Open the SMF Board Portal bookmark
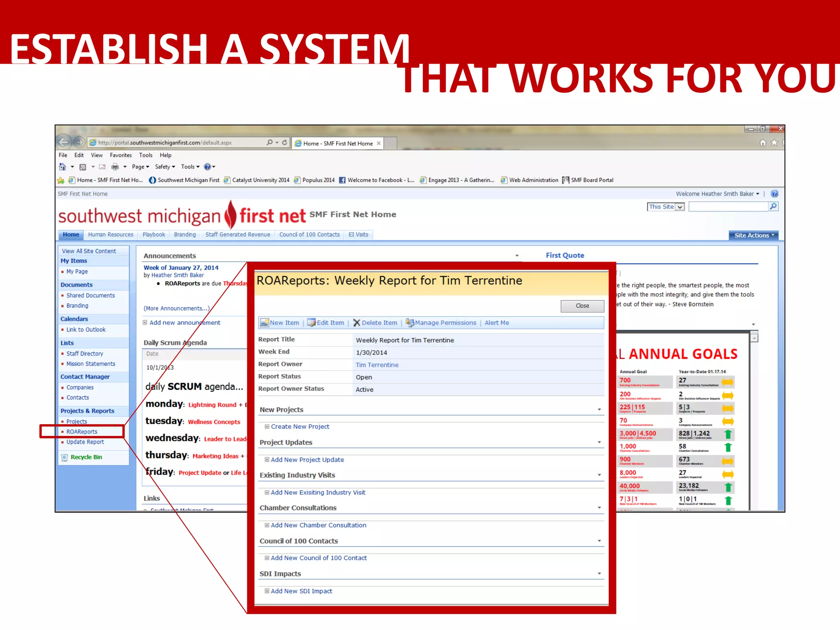Viewport: 840px width, 630px height. [587, 180]
